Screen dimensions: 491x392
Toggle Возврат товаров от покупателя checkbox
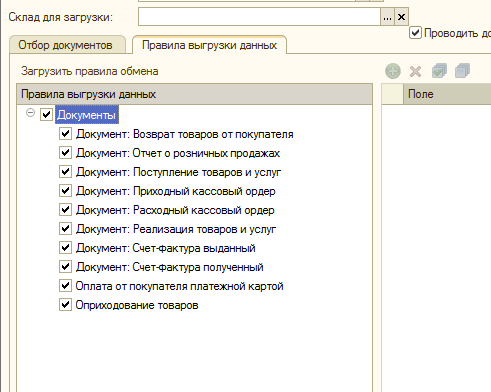[65, 134]
